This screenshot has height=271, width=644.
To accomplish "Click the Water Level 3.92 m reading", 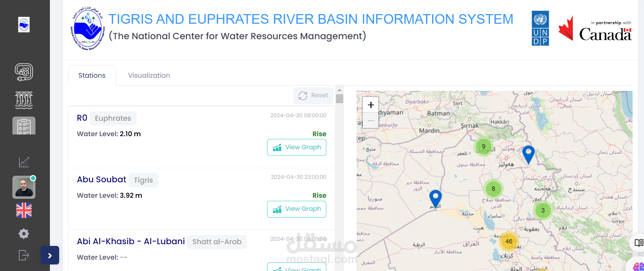I will pyautogui.click(x=109, y=195).
